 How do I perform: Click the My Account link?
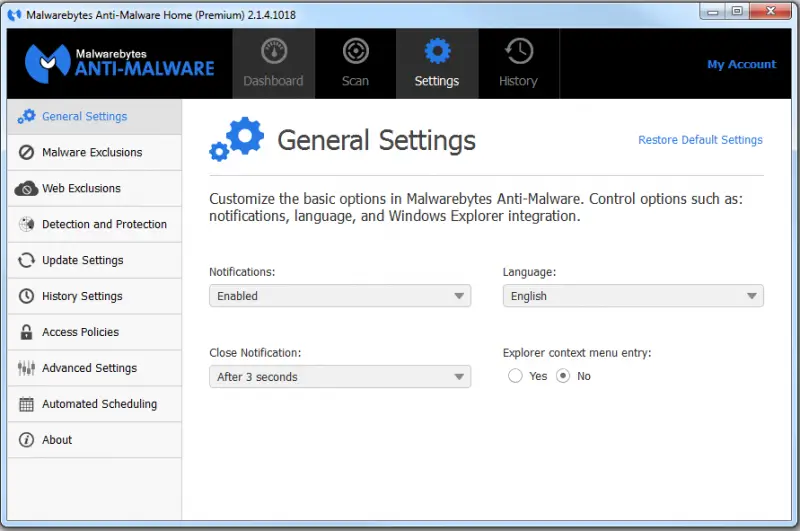[x=741, y=64]
